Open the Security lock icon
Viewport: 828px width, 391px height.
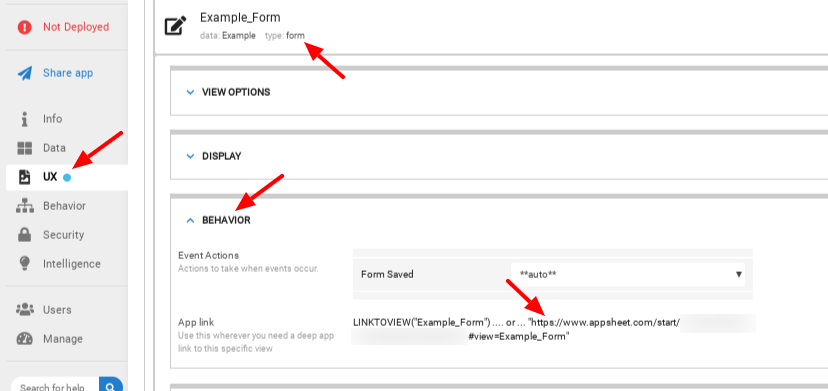pos(24,235)
